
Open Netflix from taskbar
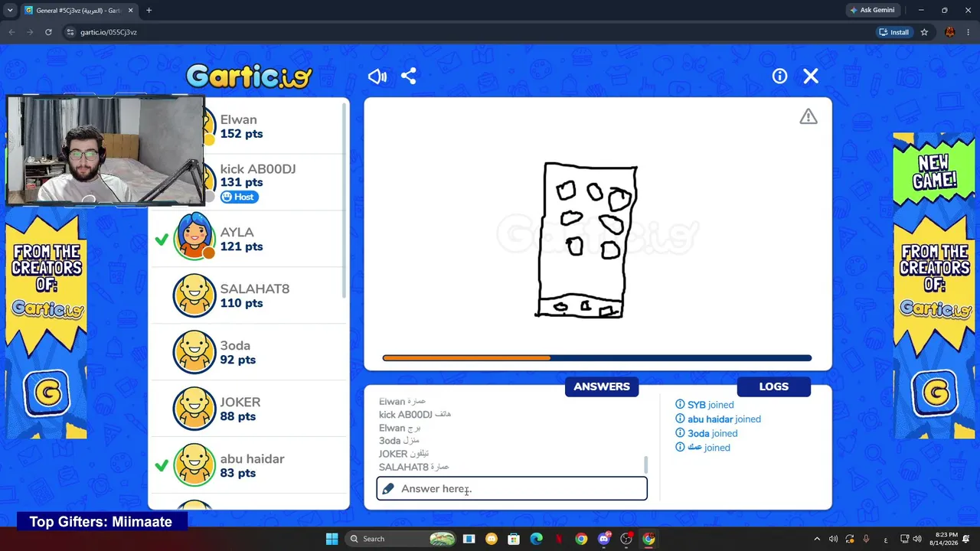tap(559, 539)
